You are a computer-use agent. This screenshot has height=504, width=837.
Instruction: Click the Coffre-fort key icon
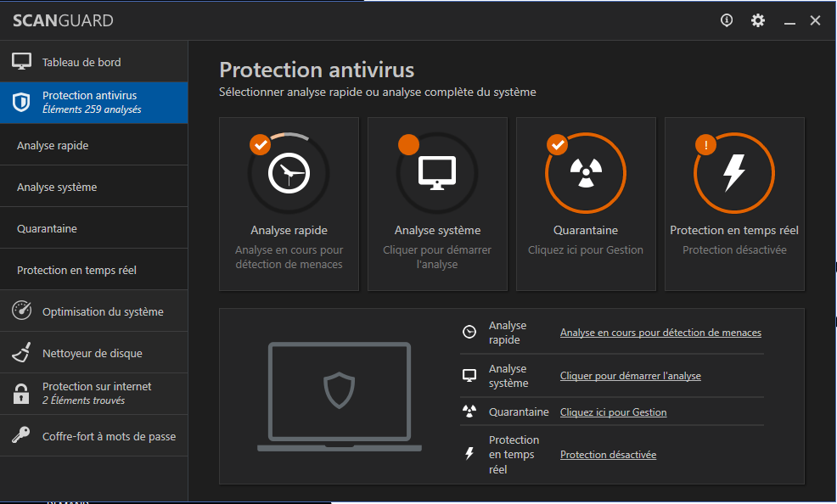(x=21, y=435)
